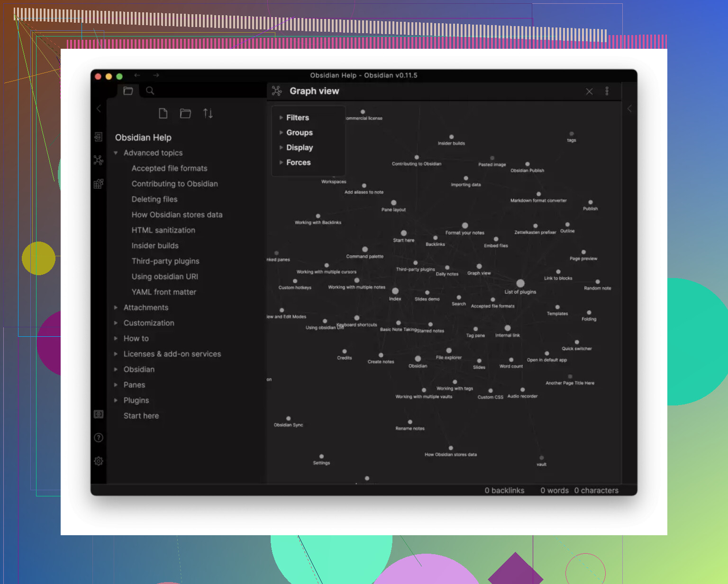This screenshot has width=728, height=584.
Task: Click the 0 backlinks status item
Action: point(504,491)
